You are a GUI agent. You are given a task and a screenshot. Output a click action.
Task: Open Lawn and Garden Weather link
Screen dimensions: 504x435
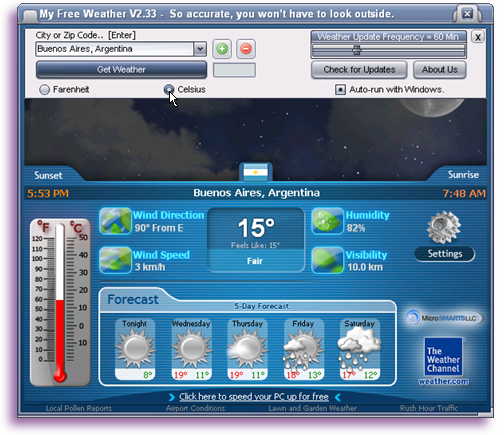tap(313, 408)
